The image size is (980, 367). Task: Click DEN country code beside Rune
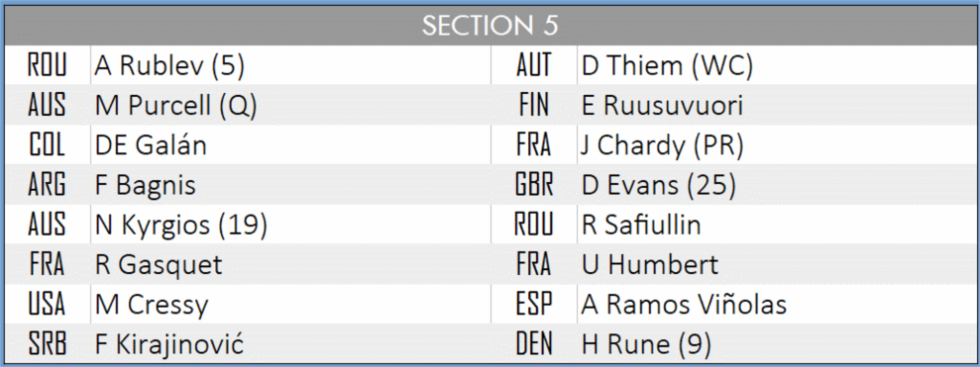coord(534,344)
